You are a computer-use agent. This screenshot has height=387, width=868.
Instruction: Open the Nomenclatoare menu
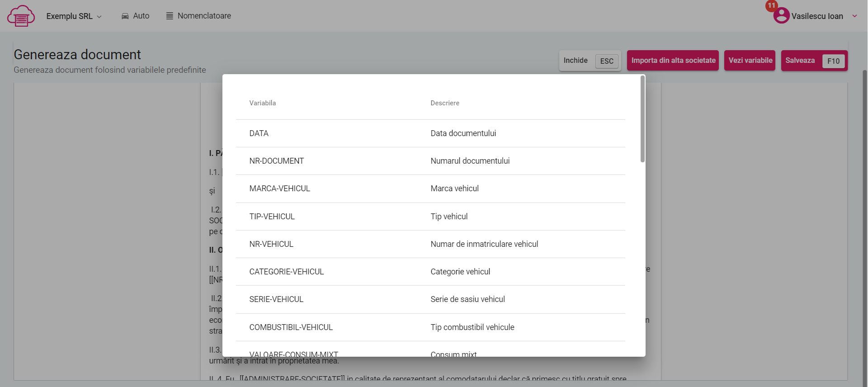[x=198, y=16]
